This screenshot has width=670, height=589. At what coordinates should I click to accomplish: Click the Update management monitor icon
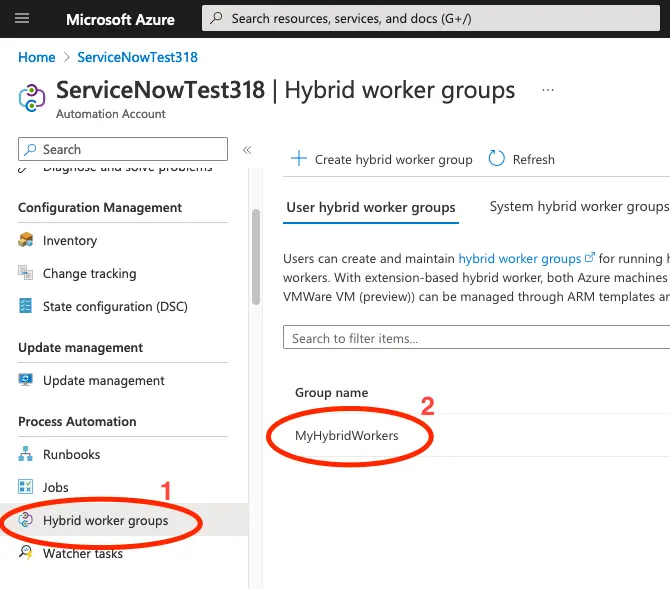pyautogui.click(x=25, y=380)
